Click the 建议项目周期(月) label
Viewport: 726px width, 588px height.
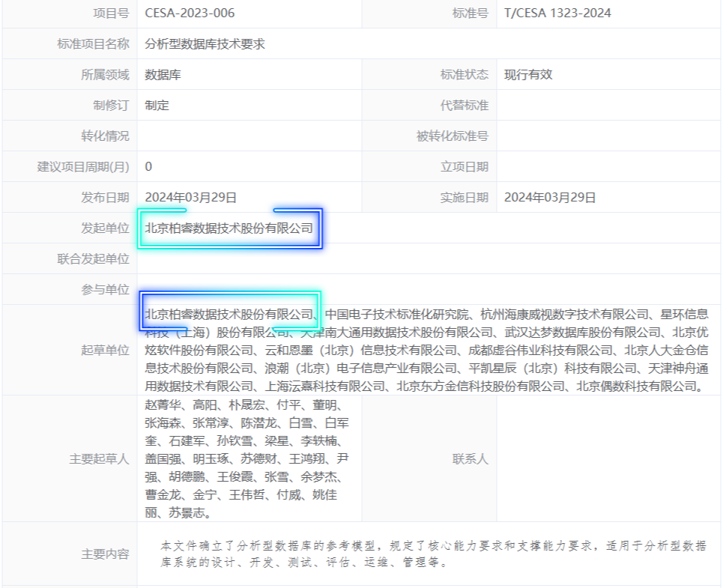pyautogui.click(x=83, y=167)
